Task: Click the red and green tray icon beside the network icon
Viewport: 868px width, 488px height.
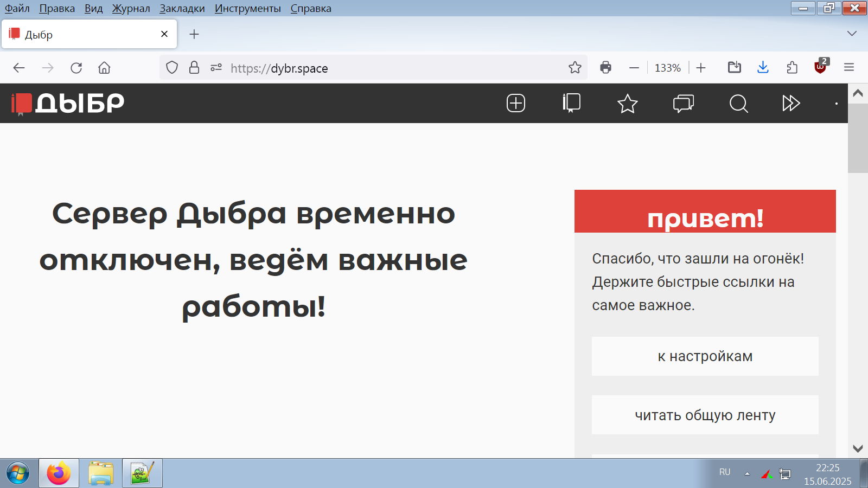Action: [x=767, y=474]
